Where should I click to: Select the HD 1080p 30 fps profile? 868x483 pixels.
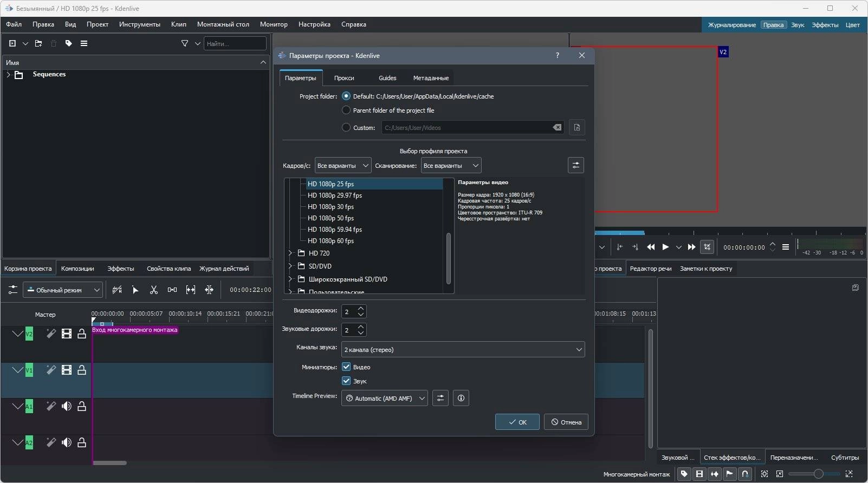pyautogui.click(x=331, y=207)
